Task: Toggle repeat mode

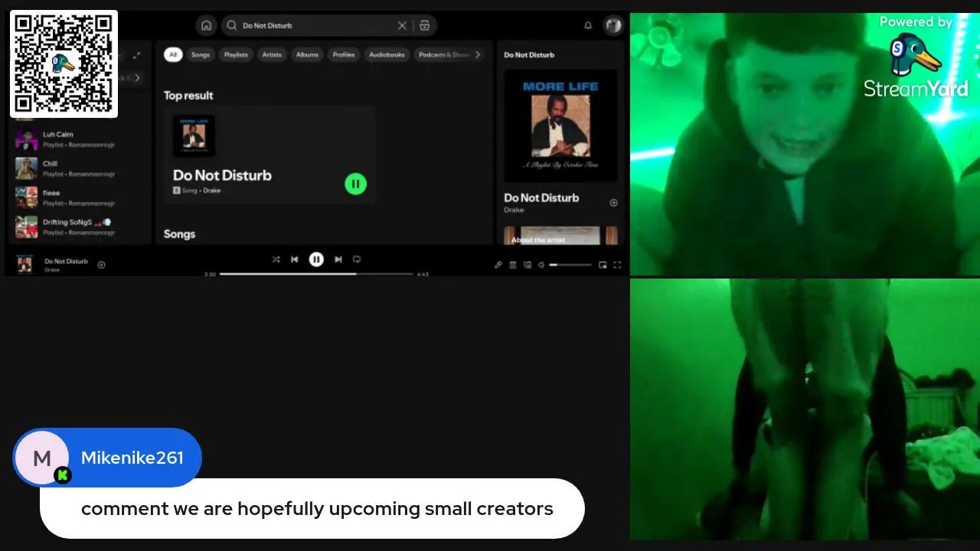Action: [357, 259]
